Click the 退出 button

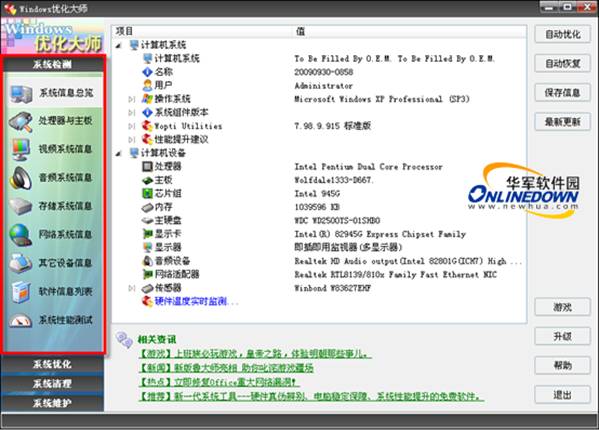(x=562, y=395)
